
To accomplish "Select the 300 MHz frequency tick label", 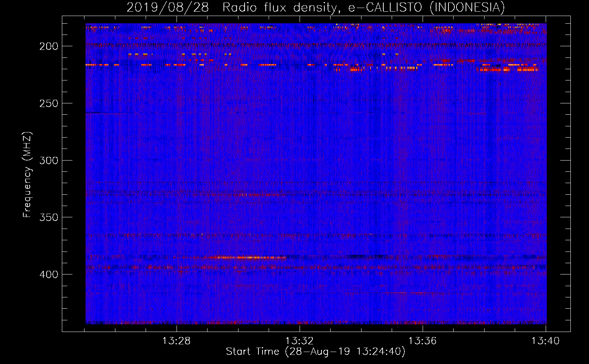I will tap(49, 161).
